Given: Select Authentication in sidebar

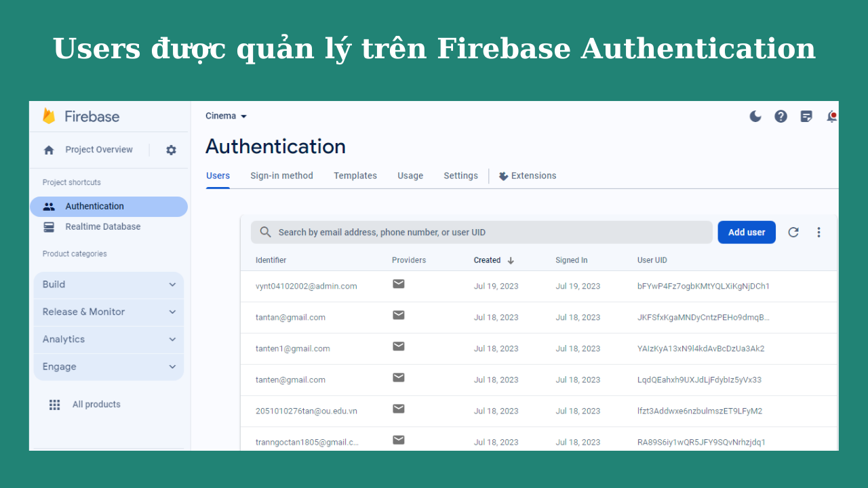Looking at the screenshot, I should click(108, 207).
